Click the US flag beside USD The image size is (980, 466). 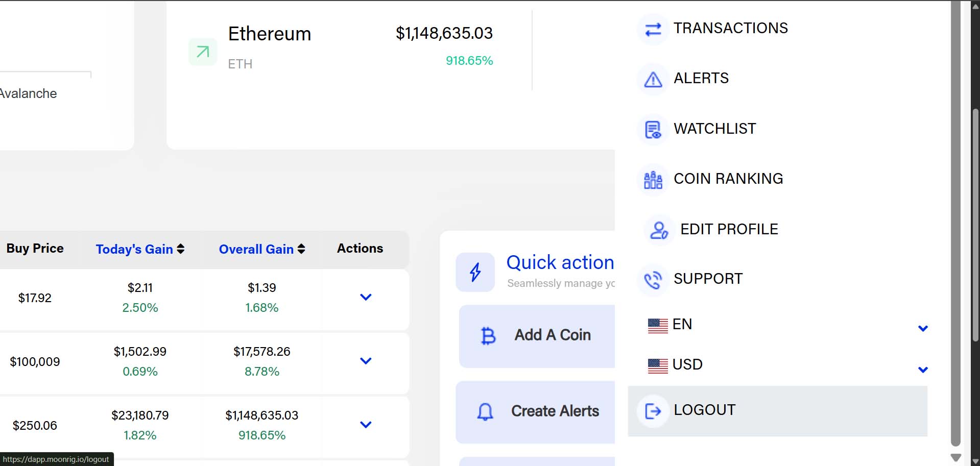658,365
